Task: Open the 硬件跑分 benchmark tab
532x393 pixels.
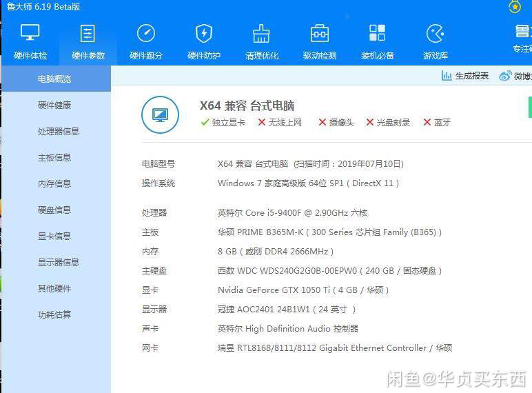Action: point(146,41)
